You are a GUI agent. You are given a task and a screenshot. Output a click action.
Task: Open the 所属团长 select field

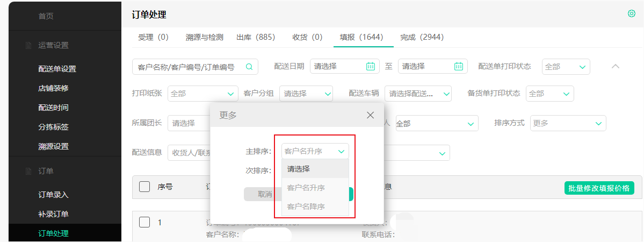(x=189, y=123)
